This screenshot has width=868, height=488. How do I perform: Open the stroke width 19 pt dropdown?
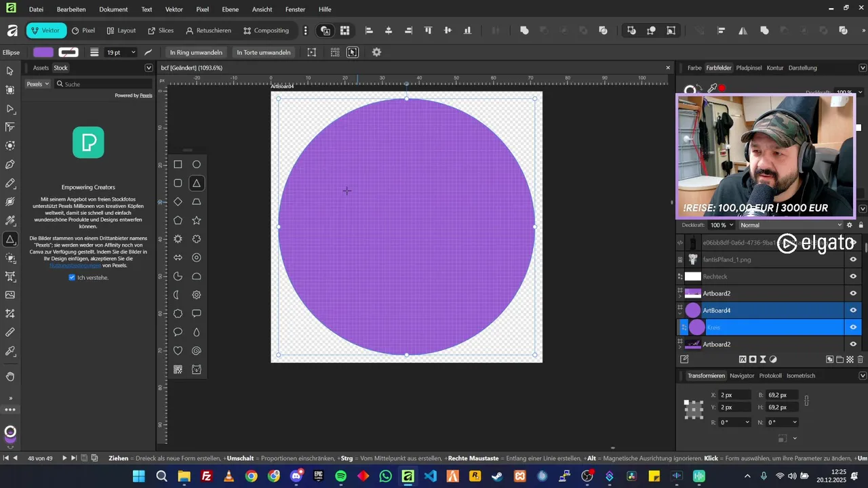(133, 52)
